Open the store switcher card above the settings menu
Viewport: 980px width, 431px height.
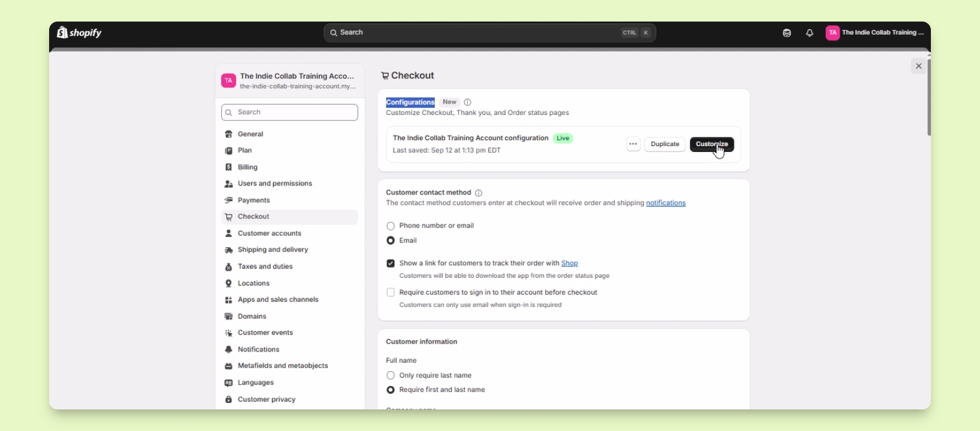pos(290,81)
